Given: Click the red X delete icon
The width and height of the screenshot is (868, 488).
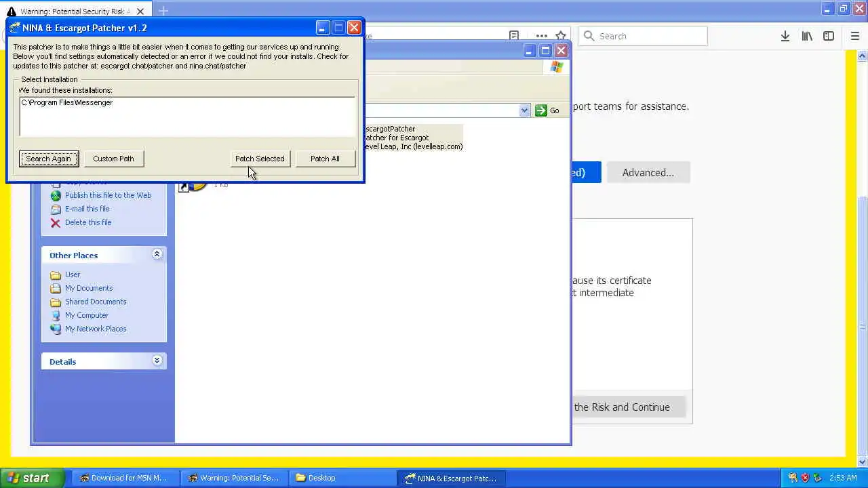Looking at the screenshot, I should pyautogui.click(x=56, y=223).
